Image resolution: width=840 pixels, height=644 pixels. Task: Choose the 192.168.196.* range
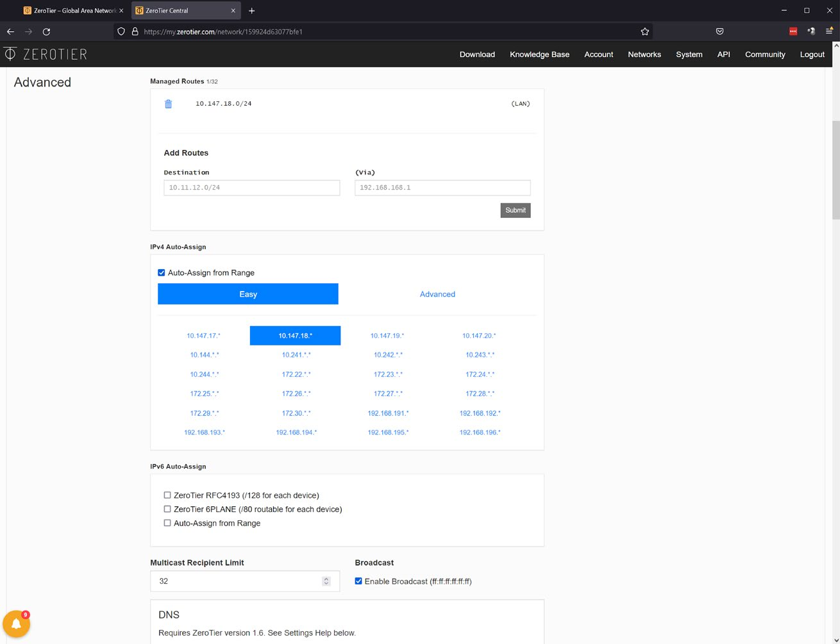[x=480, y=433]
